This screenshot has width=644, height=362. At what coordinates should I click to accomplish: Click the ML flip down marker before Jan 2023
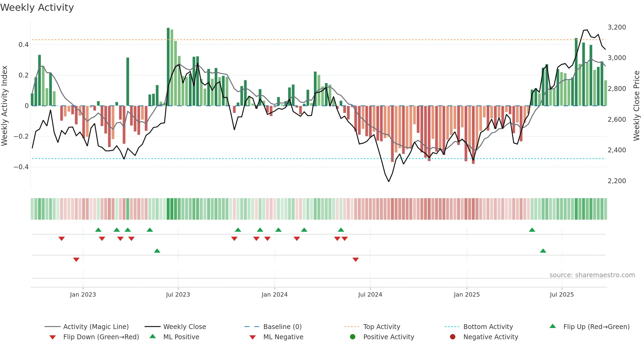point(76,260)
